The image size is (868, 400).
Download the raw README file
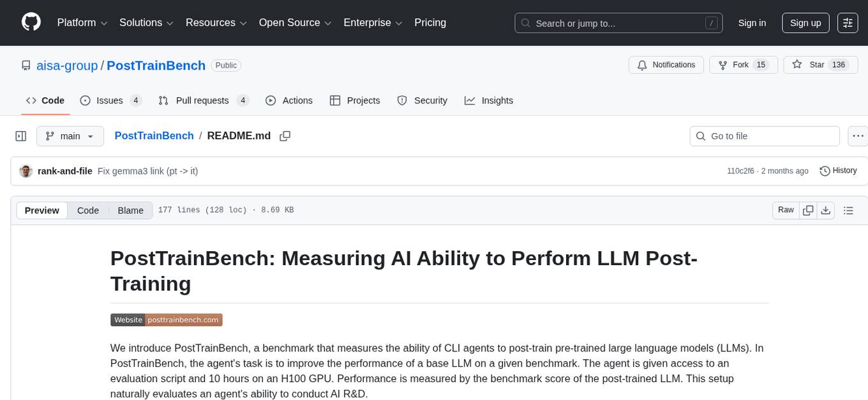(825, 210)
